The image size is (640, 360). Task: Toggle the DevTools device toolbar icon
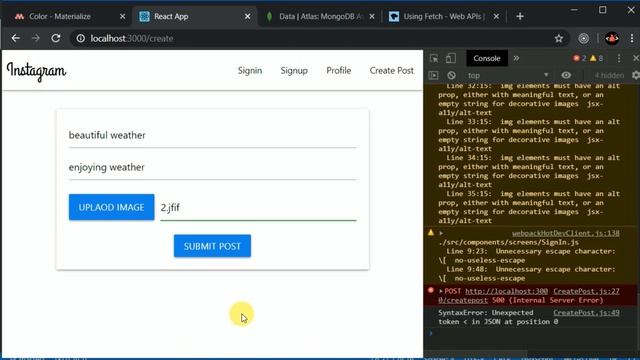click(x=451, y=58)
